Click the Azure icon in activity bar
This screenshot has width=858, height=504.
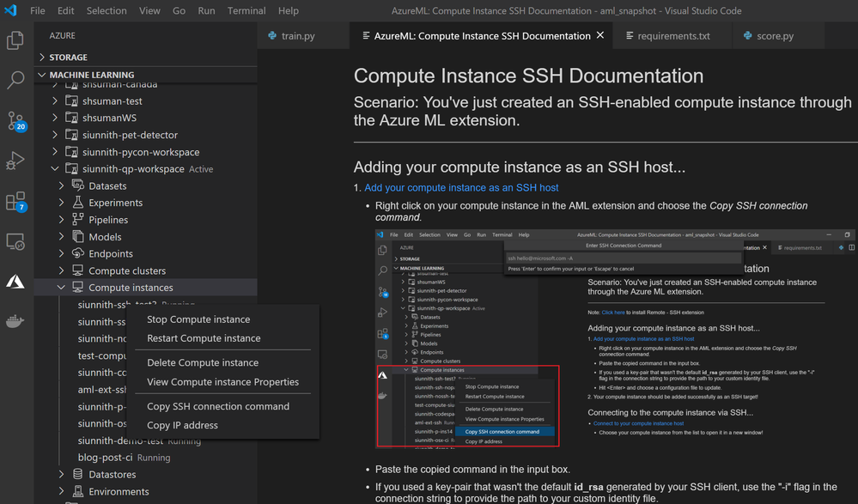[15, 282]
